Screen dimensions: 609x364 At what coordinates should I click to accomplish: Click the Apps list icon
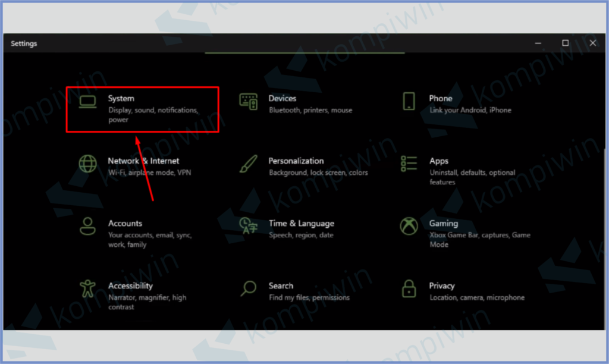click(x=409, y=164)
